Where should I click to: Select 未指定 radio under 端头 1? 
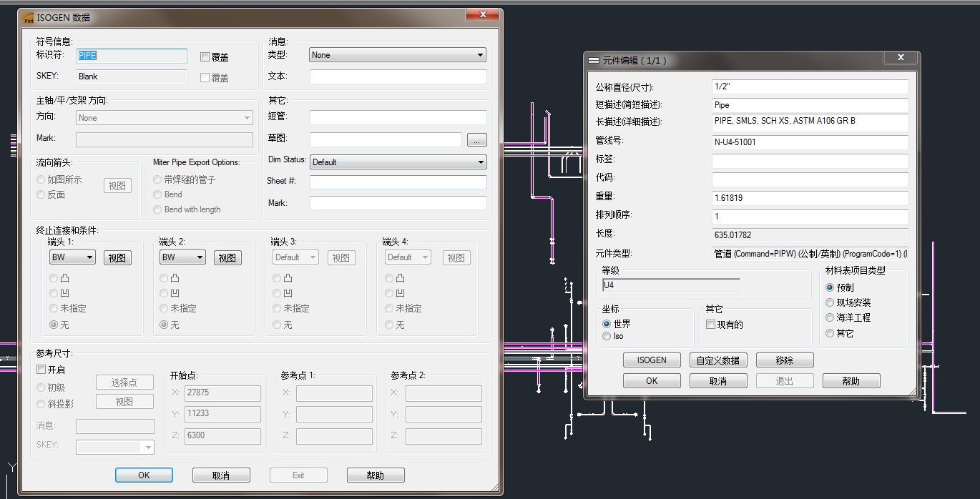pyautogui.click(x=54, y=308)
